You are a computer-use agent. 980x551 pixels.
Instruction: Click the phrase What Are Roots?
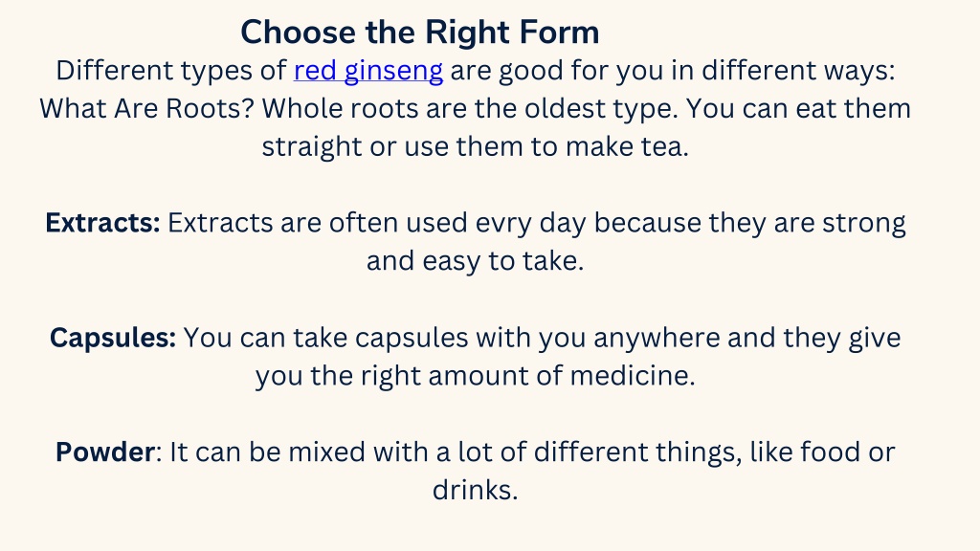[x=146, y=109]
